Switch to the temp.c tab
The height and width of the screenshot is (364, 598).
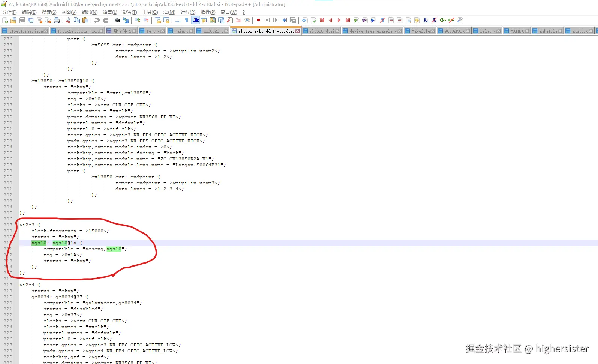pyautogui.click(x=152, y=31)
